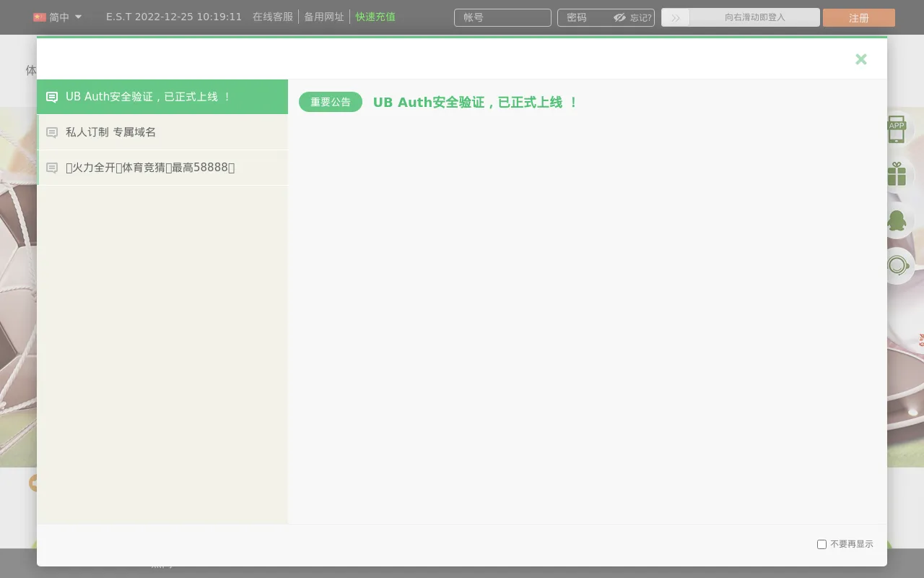Click the China flag language icon
924x578 pixels.
click(40, 17)
